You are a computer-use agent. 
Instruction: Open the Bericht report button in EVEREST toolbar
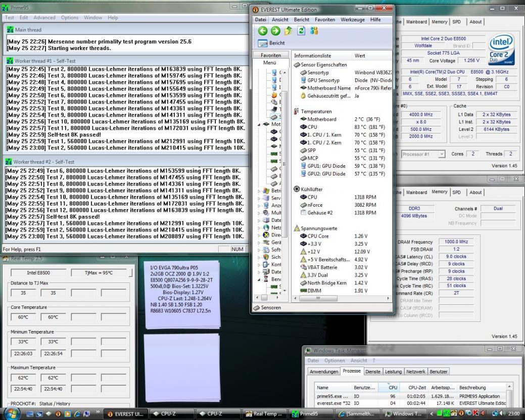[x=271, y=43]
